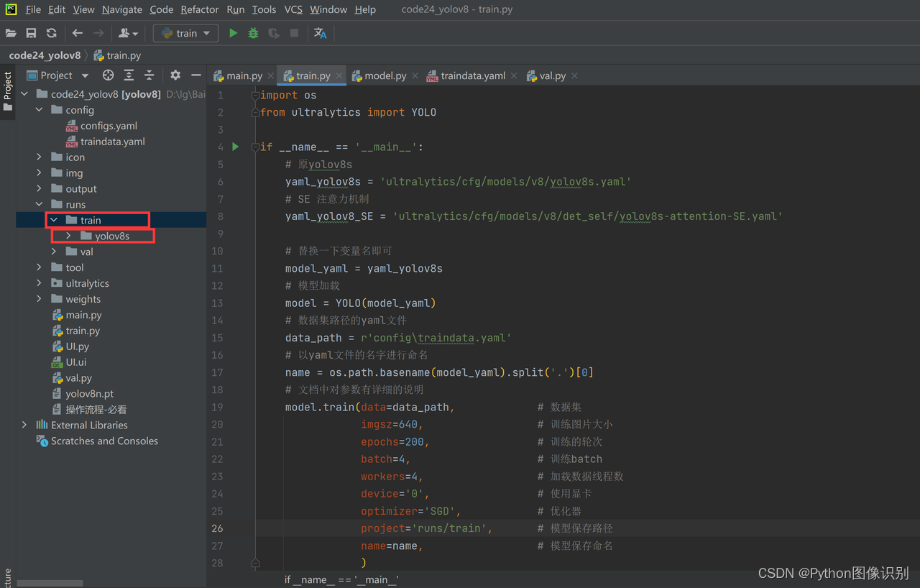Image resolution: width=920 pixels, height=588 pixels.
Task: Start debugging with the green bug icon
Action: click(253, 33)
